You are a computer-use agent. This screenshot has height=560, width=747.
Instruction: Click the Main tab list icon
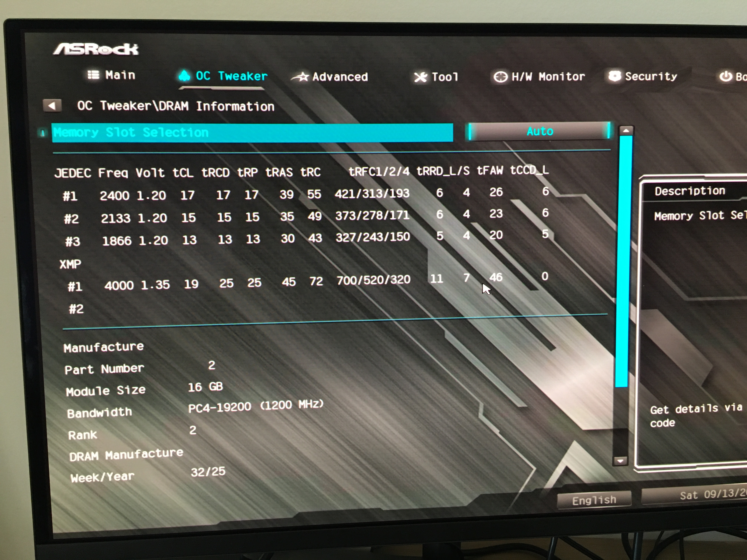coord(93,75)
